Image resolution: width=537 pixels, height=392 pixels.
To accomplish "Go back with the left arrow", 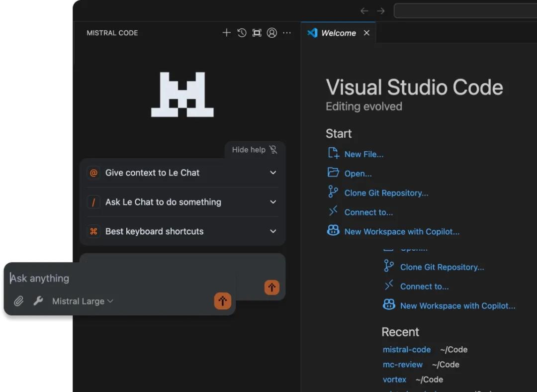I will coord(364,11).
